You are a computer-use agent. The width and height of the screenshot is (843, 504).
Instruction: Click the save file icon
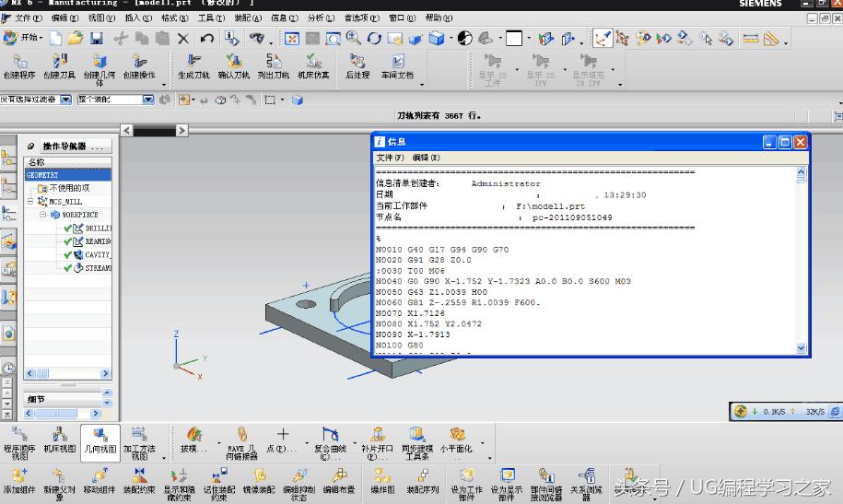95,38
